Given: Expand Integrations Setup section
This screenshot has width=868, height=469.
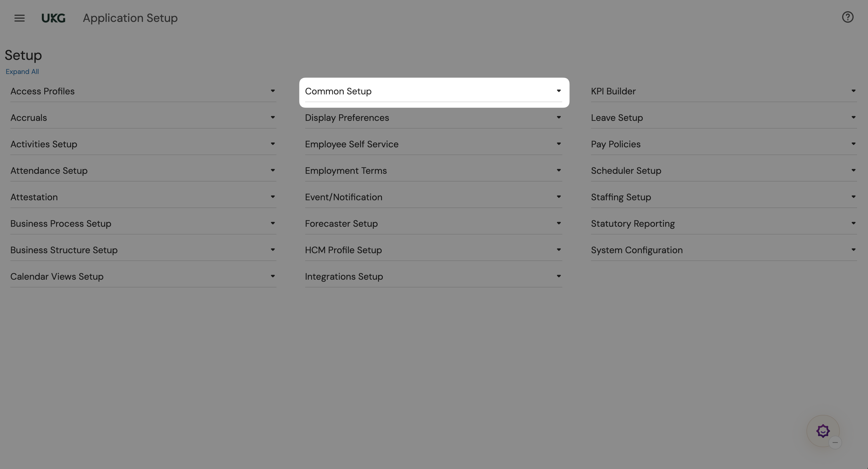Looking at the screenshot, I should 344,277.
